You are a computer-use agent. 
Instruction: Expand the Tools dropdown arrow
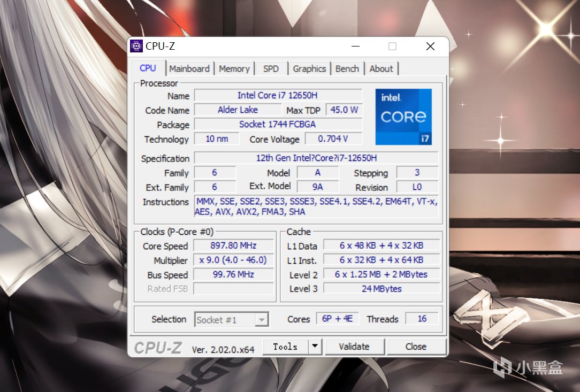[315, 347]
